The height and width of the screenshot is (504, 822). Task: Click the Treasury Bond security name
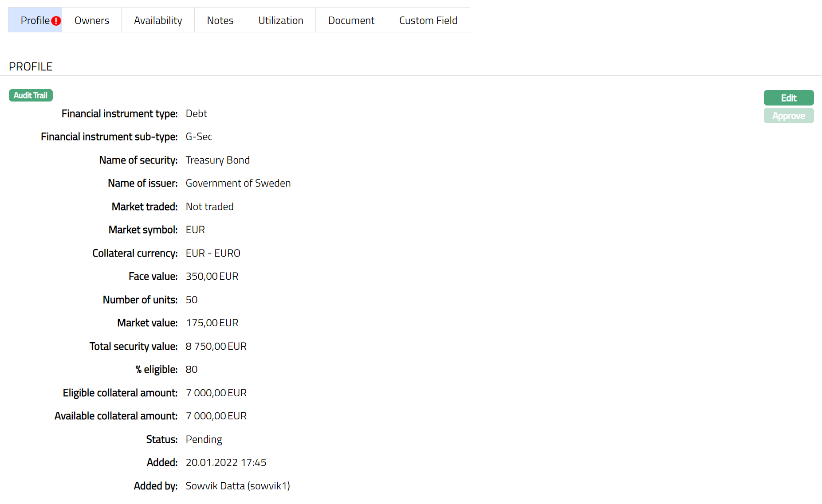(x=217, y=160)
